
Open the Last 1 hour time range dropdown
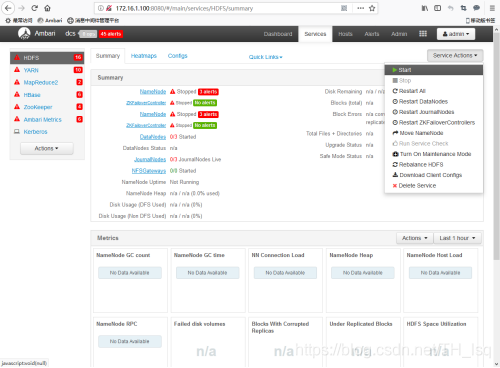coord(457,238)
